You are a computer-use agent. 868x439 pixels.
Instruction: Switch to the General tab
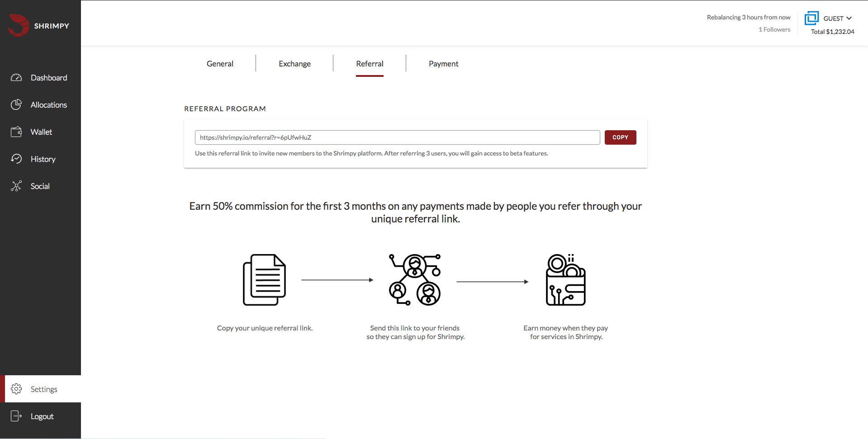point(220,64)
